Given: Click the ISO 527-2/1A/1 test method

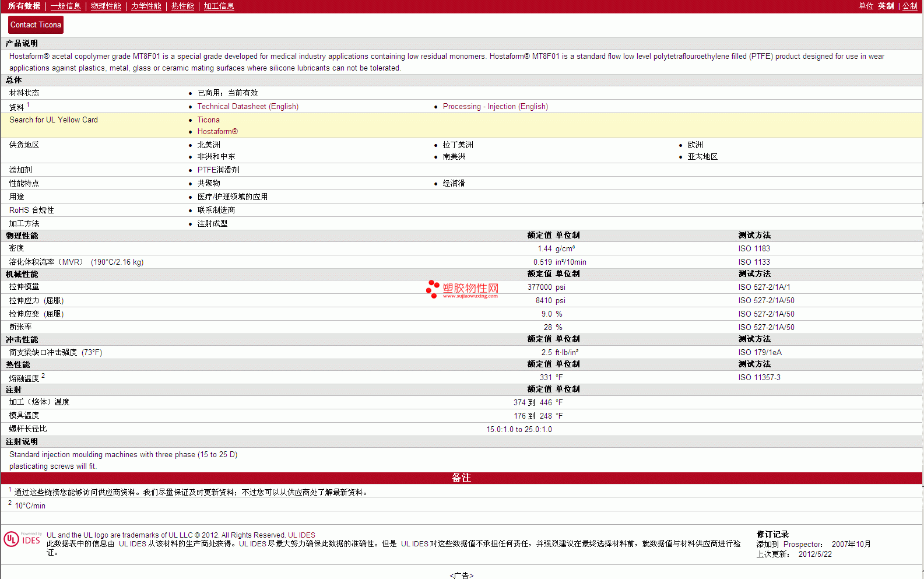Looking at the screenshot, I should [764, 287].
